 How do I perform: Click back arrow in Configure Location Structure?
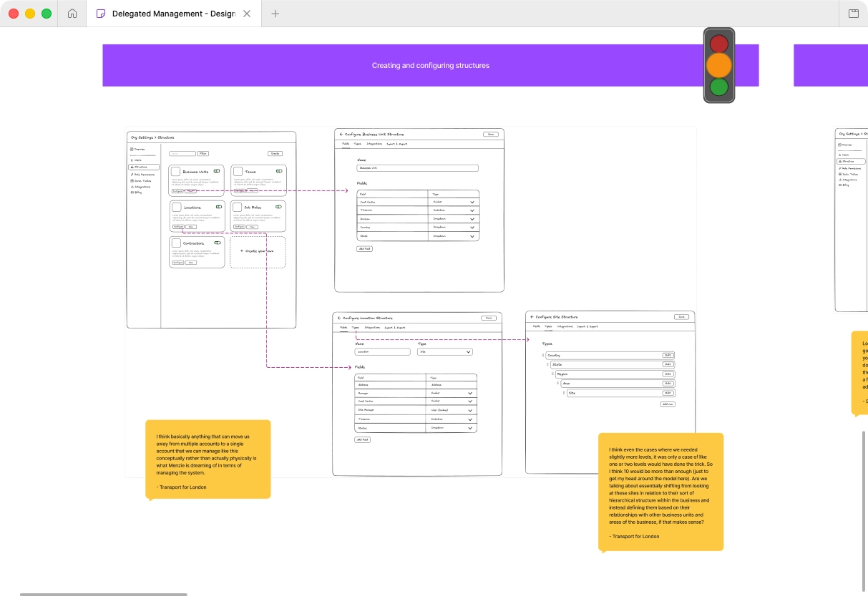pos(339,318)
